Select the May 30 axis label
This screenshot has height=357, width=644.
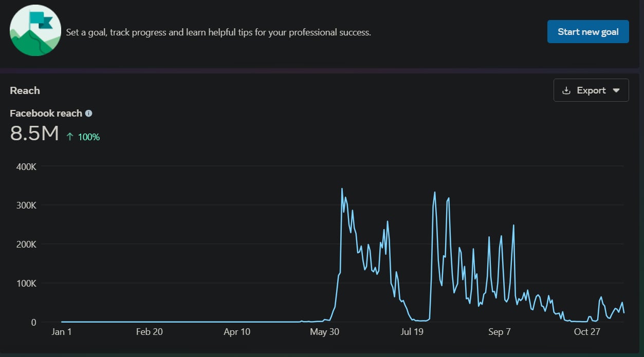(x=324, y=332)
